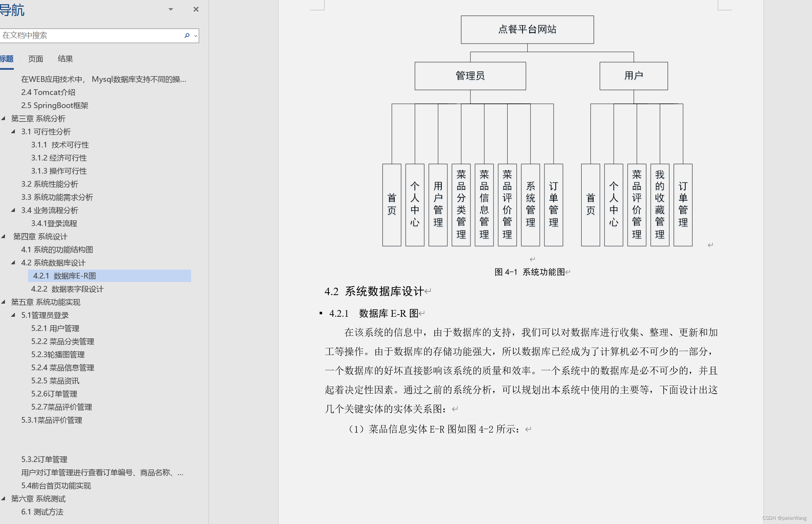Switch to the 页面 tab
This screenshot has height=524, width=812.
pos(35,59)
